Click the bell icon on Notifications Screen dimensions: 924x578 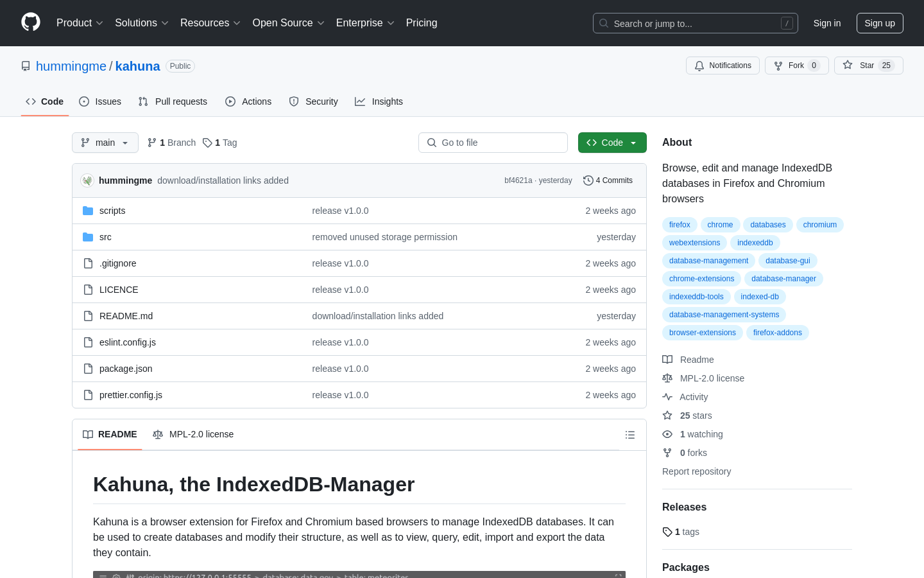(699, 66)
